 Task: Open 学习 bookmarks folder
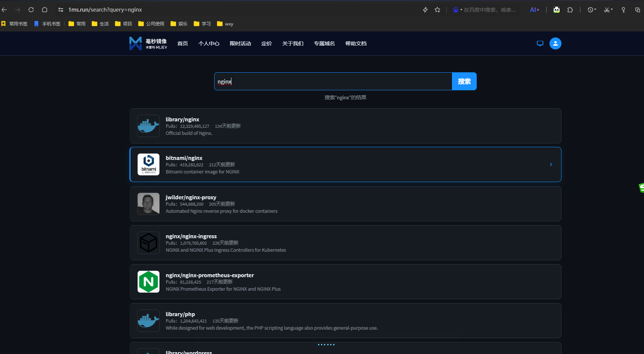[x=202, y=24]
